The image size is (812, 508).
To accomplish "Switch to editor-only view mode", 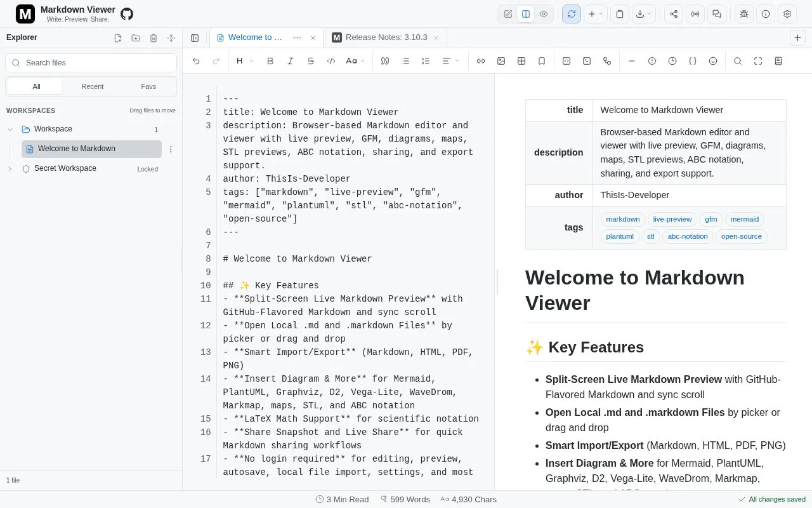I will 508,14.
